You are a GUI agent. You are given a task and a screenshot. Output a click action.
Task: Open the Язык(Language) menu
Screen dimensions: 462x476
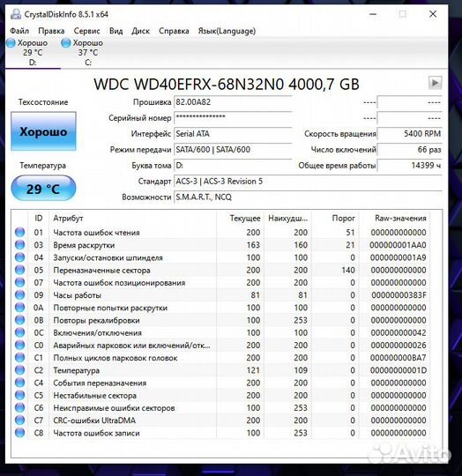[227, 31]
